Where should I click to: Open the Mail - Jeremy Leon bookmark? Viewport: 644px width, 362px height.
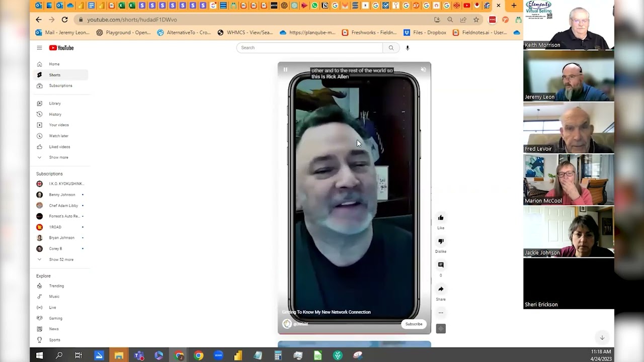point(63,33)
